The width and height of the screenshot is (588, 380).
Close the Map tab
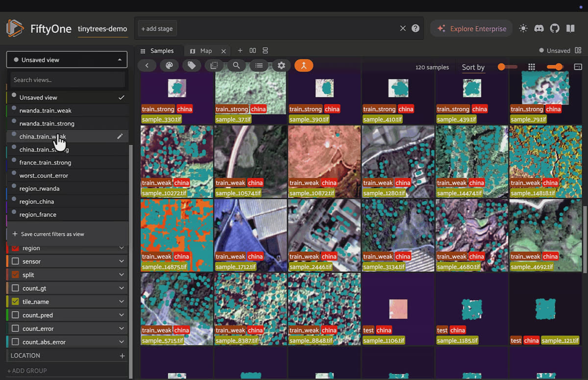[223, 51]
